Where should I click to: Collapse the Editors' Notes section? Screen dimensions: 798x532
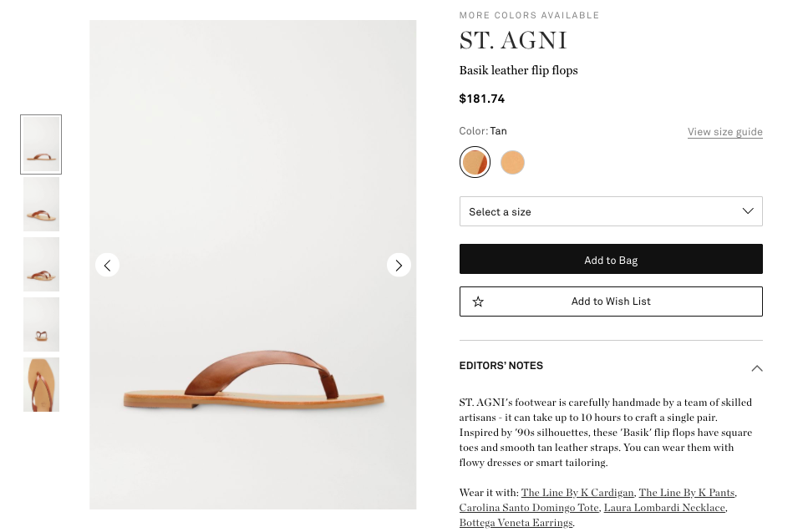pos(757,368)
